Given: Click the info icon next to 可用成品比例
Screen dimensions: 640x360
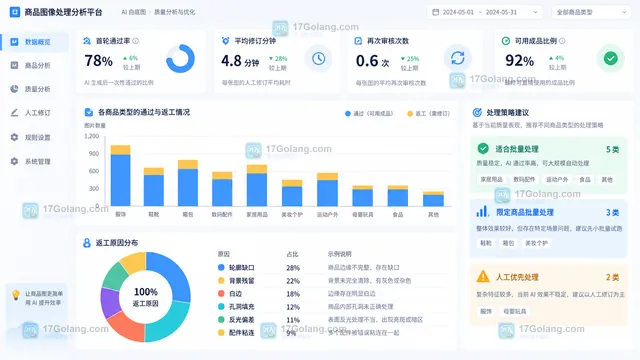Looking at the screenshot, I should (x=562, y=41).
